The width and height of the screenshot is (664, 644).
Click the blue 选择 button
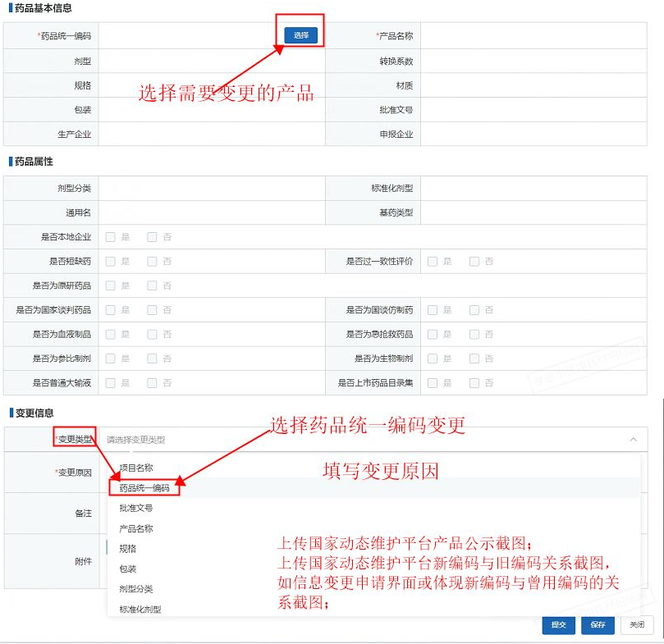click(300, 35)
